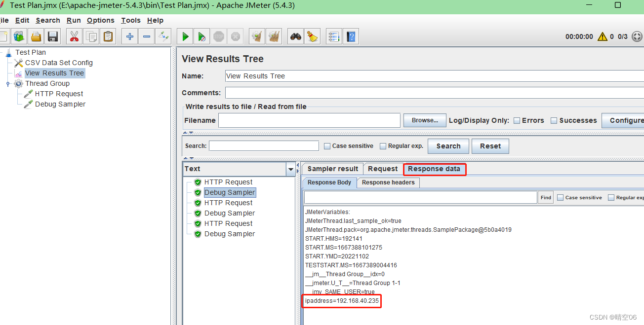
Task: Open the Function Helper list icon
Action: 334,36
